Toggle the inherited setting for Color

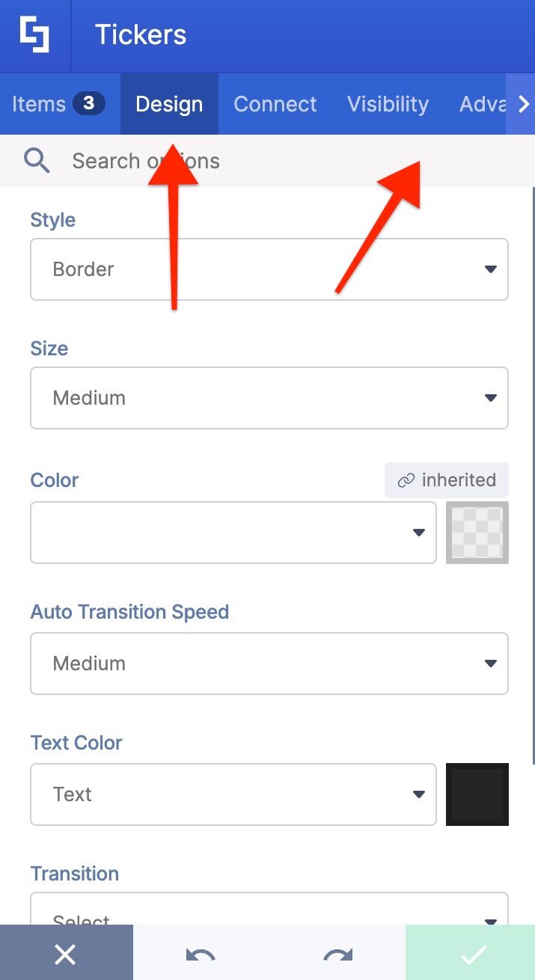click(x=446, y=480)
